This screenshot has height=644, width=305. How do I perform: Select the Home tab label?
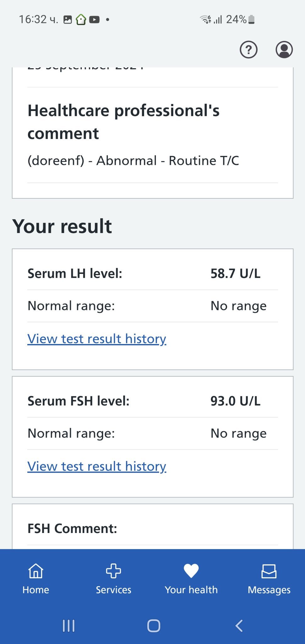coord(36,590)
